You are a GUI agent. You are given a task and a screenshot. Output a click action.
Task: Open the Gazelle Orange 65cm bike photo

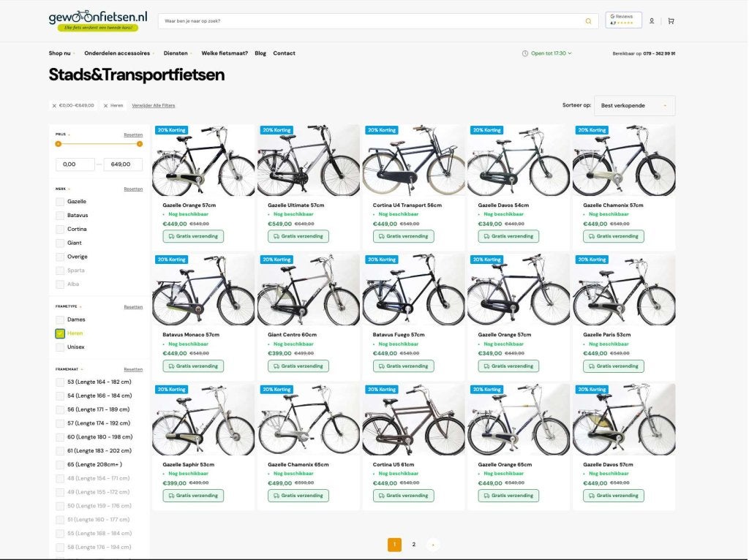click(x=519, y=420)
